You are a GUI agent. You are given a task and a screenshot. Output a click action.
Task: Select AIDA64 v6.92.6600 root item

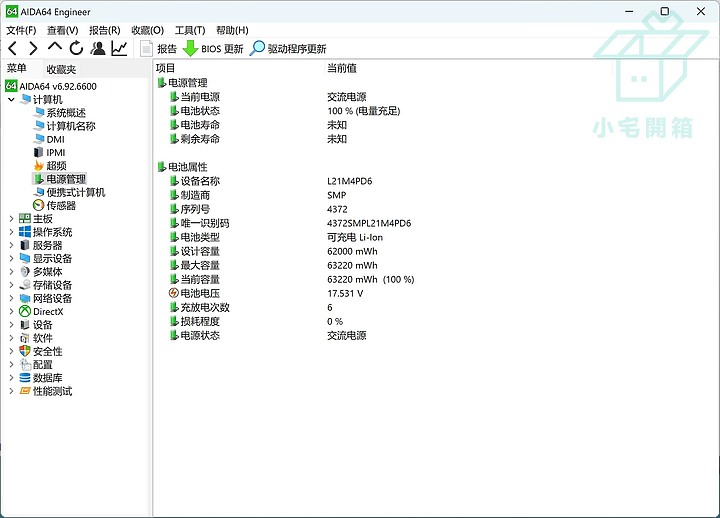point(51,86)
